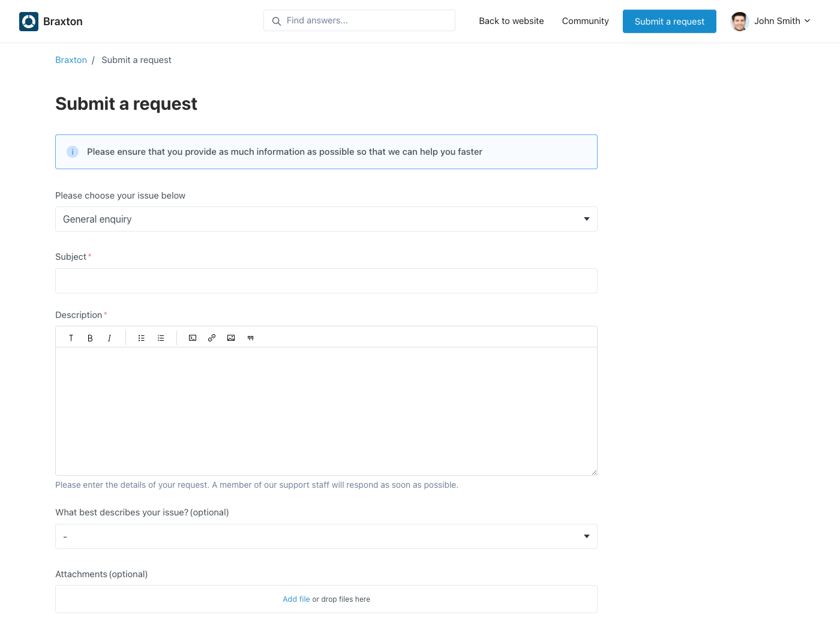This screenshot has height=624, width=840.
Task: Toggle italic formatting in description editor
Action: click(109, 338)
